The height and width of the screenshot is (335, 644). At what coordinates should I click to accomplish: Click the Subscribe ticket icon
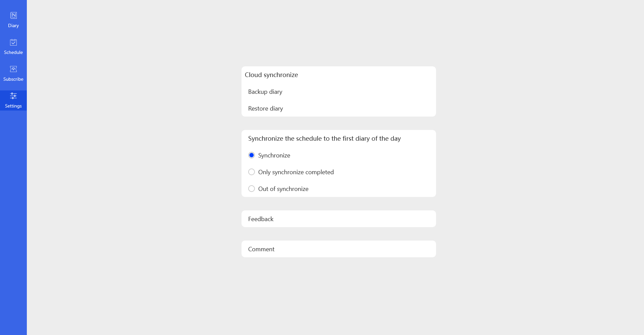coord(13,69)
